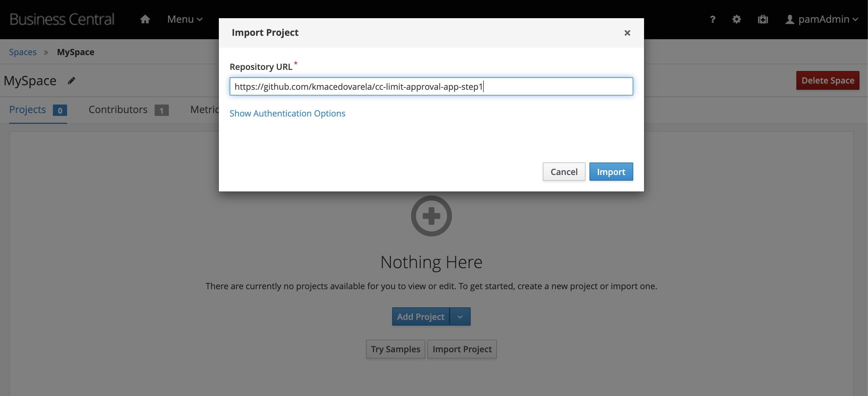Click the Delete Space button
868x396 pixels.
pos(828,80)
